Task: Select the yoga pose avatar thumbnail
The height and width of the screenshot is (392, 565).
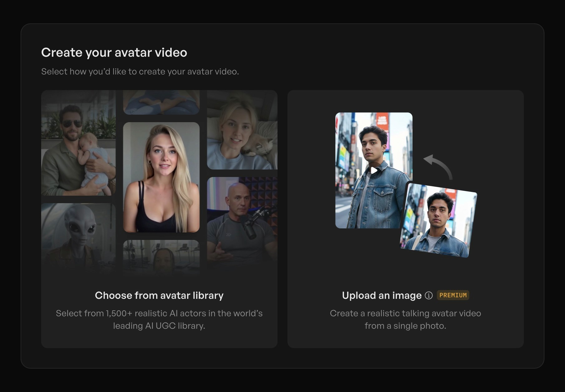Action: [161, 101]
